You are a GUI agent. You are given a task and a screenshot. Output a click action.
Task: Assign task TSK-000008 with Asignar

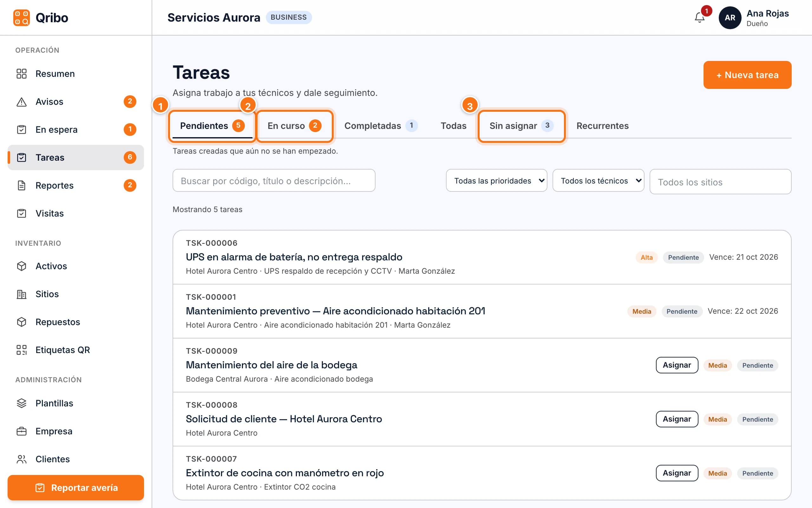coord(677,419)
